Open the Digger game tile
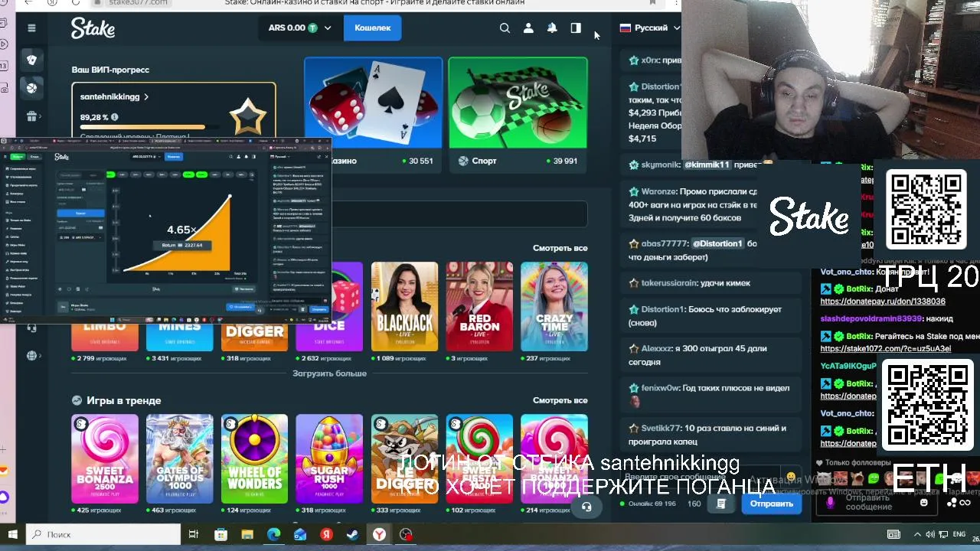This screenshot has height=551, width=980. 254,337
